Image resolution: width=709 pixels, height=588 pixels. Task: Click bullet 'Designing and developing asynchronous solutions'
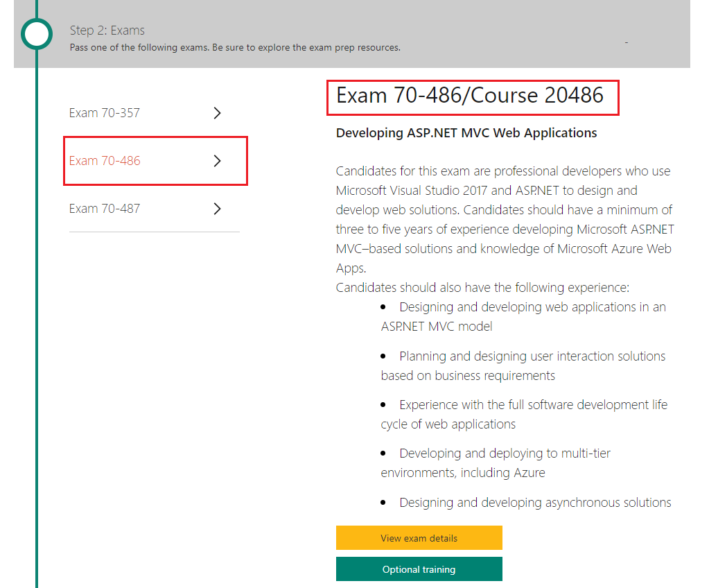(x=535, y=503)
